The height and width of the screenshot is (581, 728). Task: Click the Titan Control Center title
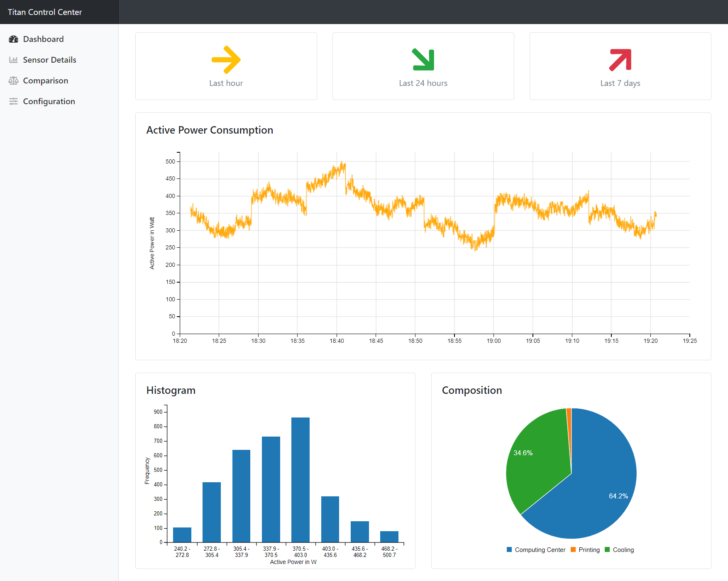coord(45,12)
